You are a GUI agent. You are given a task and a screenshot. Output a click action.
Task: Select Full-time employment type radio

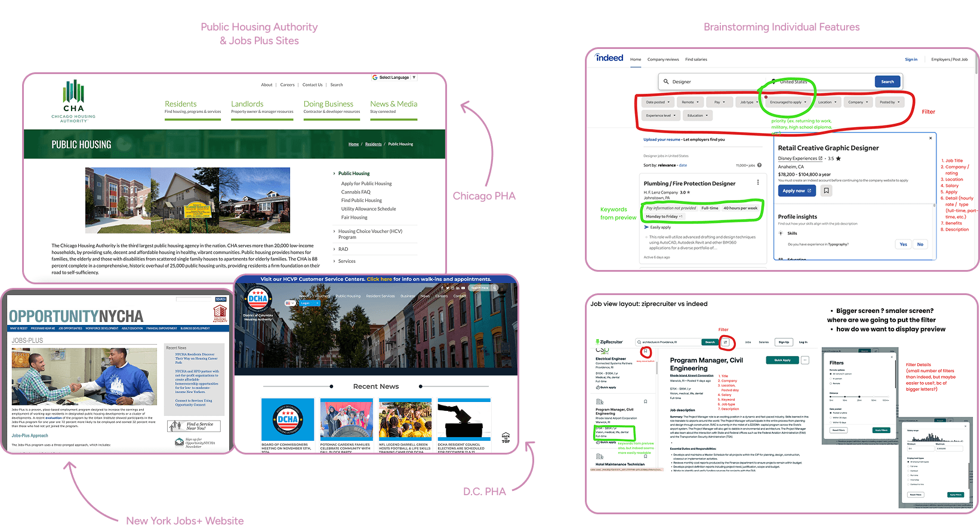pyautogui.click(x=908, y=466)
